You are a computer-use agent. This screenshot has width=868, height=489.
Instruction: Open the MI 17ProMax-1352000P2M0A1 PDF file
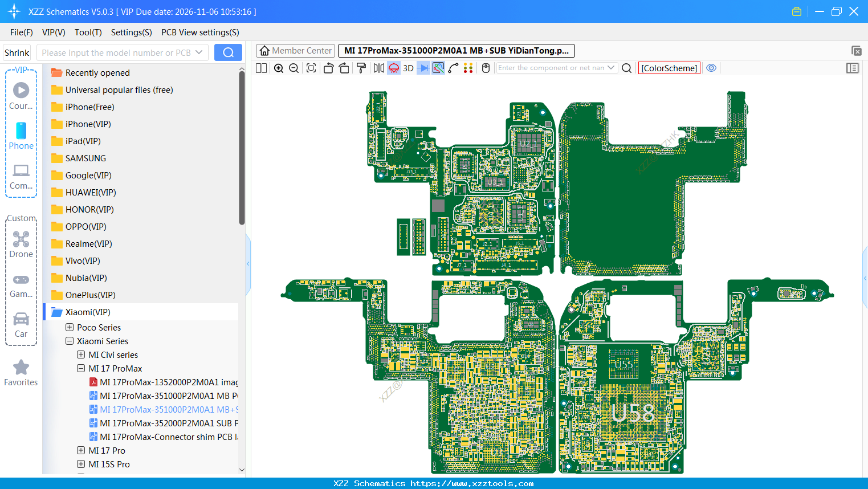tap(164, 382)
